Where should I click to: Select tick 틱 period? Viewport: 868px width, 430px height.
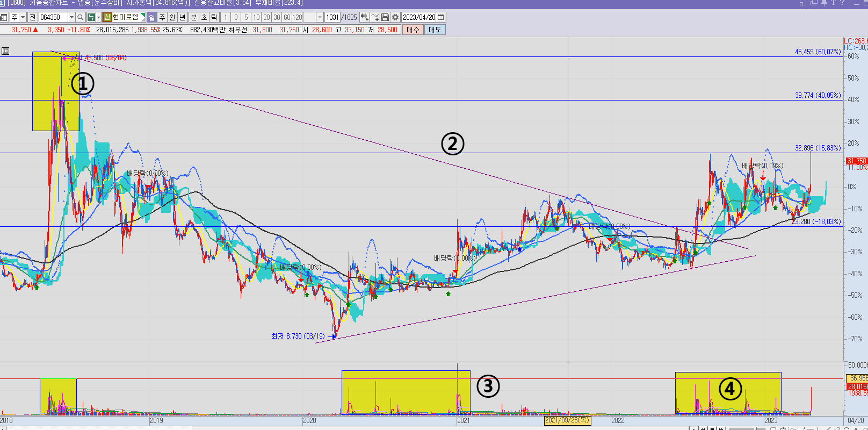tap(214, 17)
